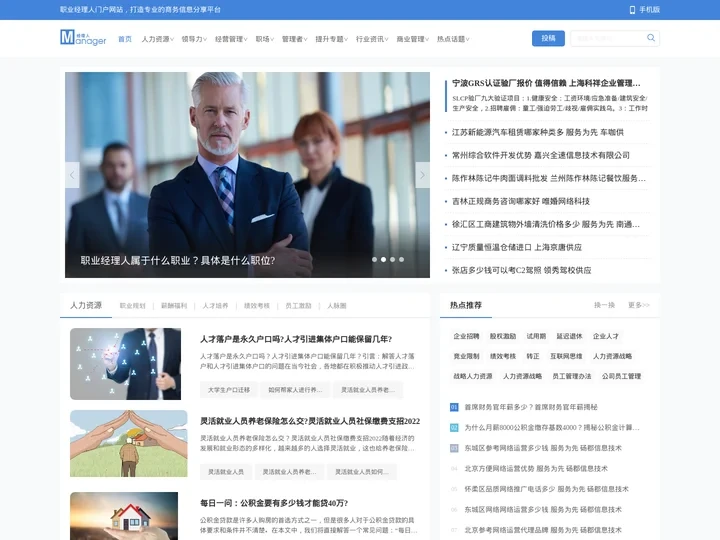Click the 手机版 link text
720x540 pixels.
coord(649,10)
